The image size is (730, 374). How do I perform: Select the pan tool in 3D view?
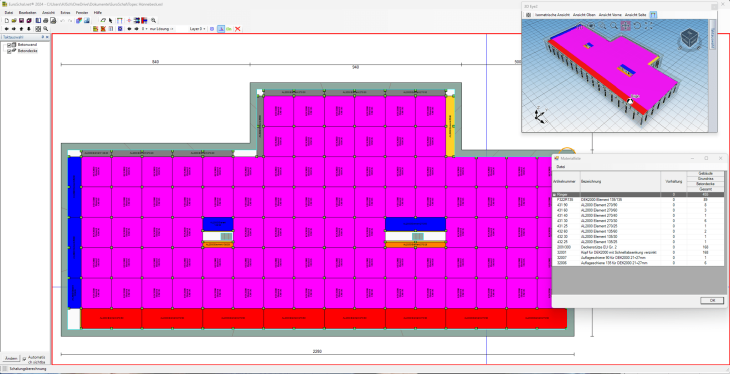click(x=626, y=26)
